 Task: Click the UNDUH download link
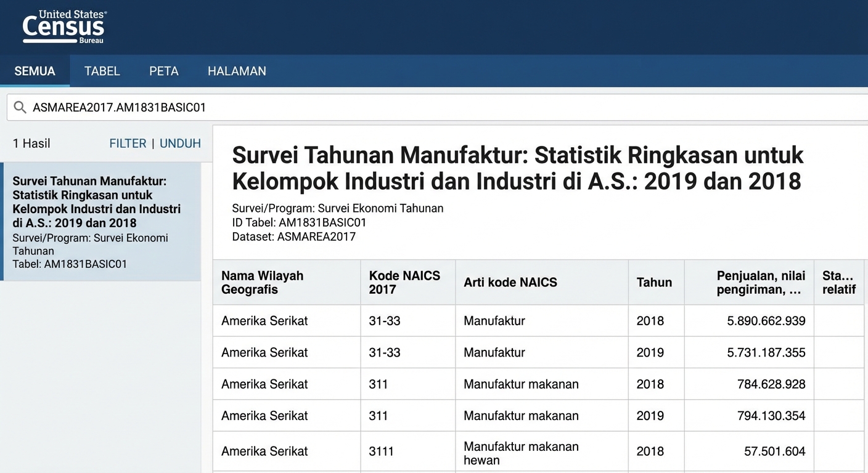180,144
